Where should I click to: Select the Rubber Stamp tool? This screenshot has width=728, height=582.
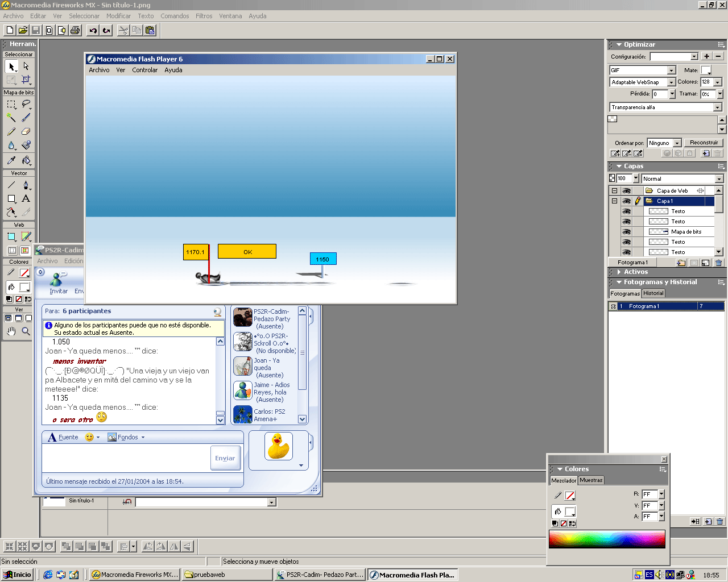coord(26,145)
